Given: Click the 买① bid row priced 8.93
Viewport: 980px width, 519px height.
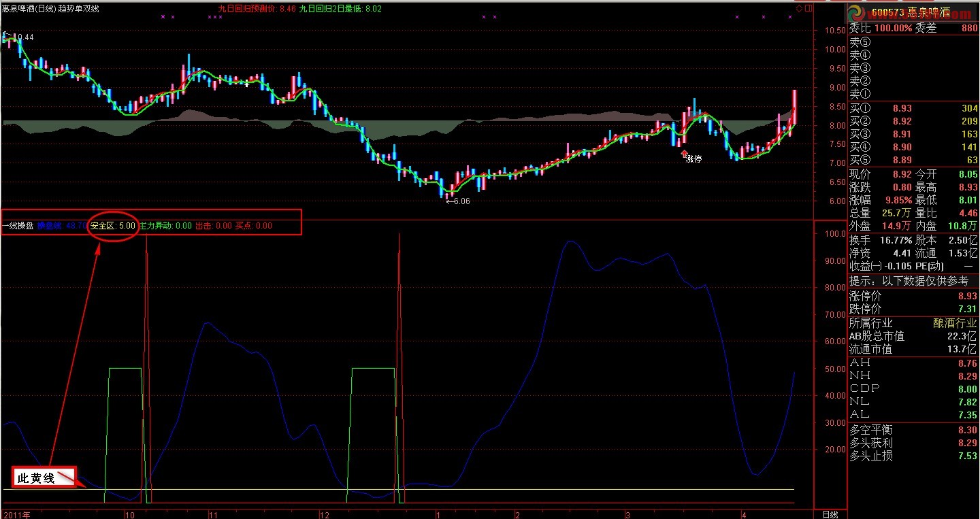Looking at the screenshot, I should pos(913,108).
